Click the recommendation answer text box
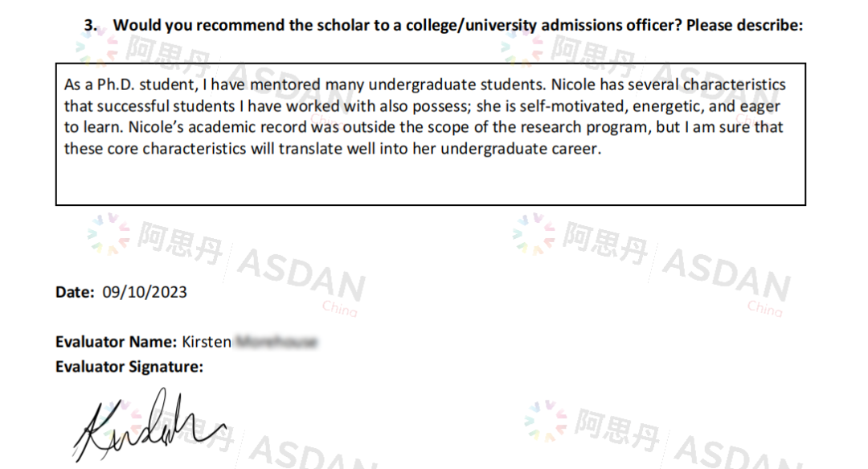Viewport: 868px width, 469px height. click(430, 134)
